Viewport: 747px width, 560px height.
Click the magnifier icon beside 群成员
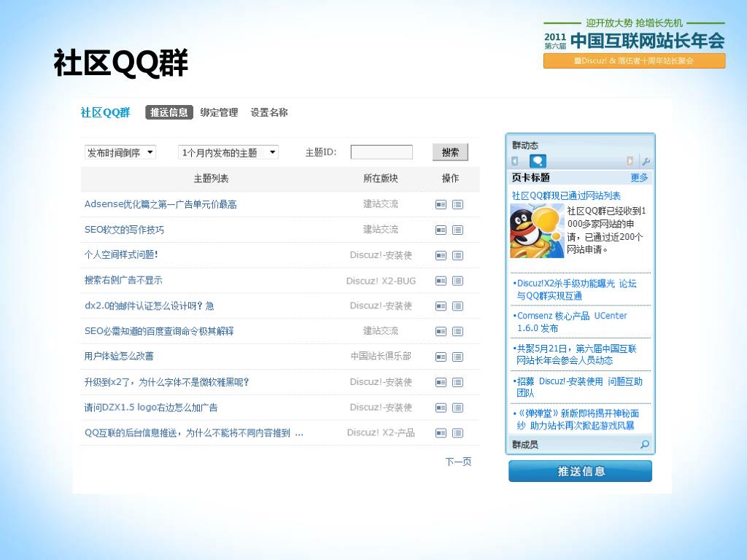coord(645,444)
